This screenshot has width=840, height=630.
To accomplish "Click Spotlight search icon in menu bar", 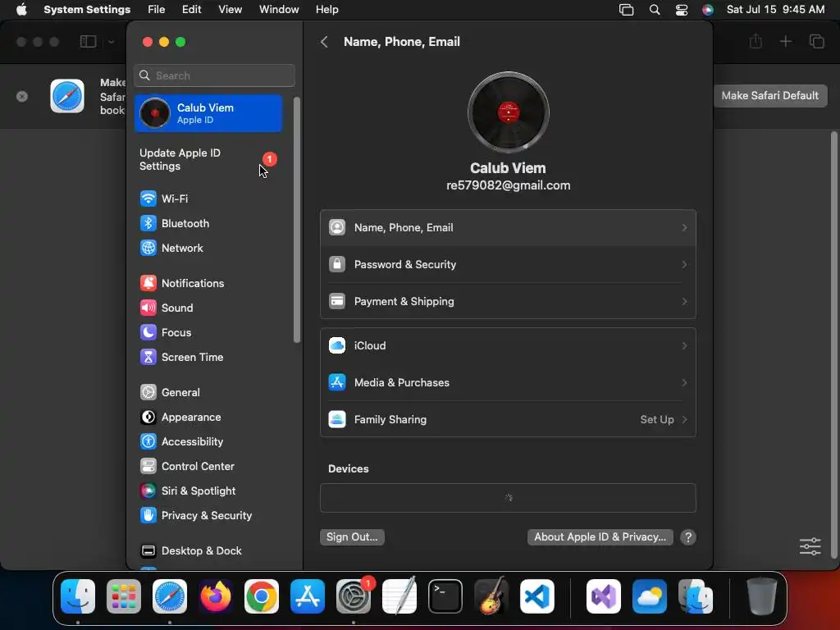I will click(x=655, y=10).
